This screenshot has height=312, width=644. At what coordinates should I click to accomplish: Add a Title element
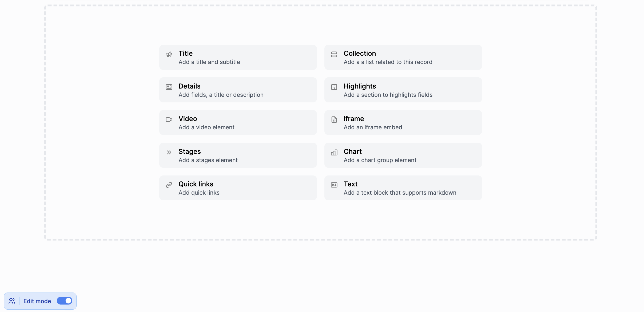click(238, 57)
